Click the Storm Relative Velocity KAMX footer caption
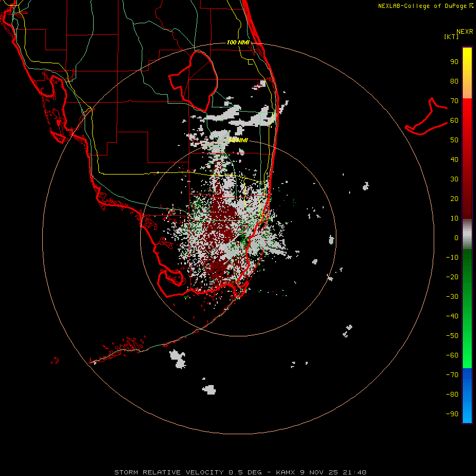The height and width of the screenshot is (476, 476). point(240,472)
